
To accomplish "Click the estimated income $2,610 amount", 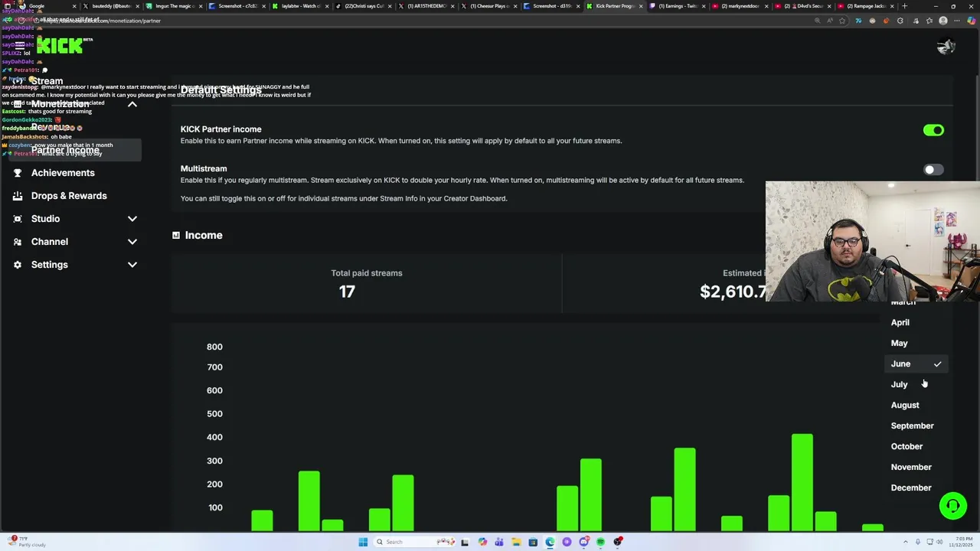I will (x=733, y=292).
